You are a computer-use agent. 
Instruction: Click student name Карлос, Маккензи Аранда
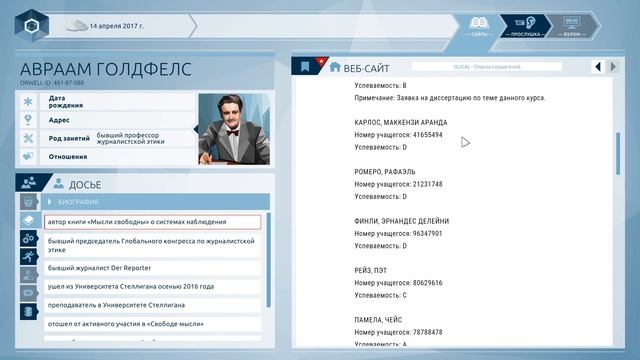click(401, 122)
